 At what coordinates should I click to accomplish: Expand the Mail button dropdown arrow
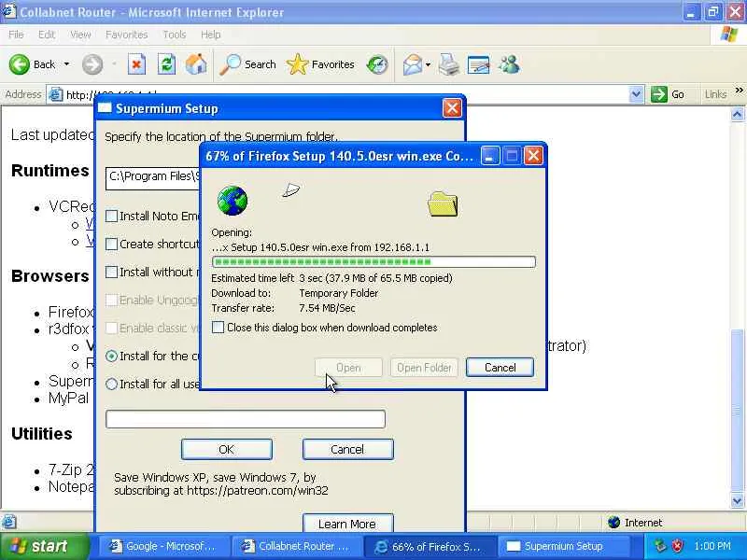coord(428,64)
